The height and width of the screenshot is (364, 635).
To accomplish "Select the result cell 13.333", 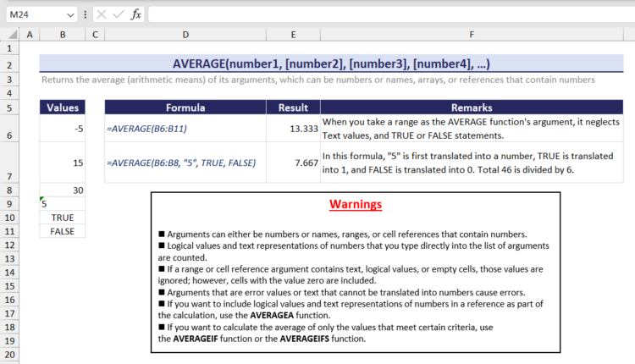I will (x=293, y=129).
